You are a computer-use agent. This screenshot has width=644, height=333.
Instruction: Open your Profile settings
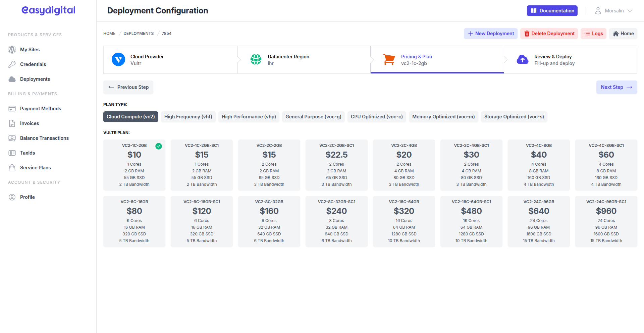[27, 197]
